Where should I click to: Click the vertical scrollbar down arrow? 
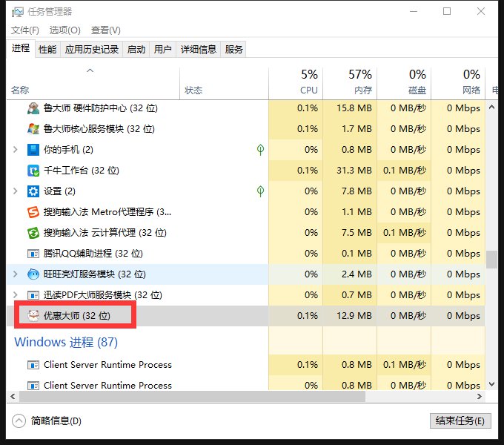[491, 384]
